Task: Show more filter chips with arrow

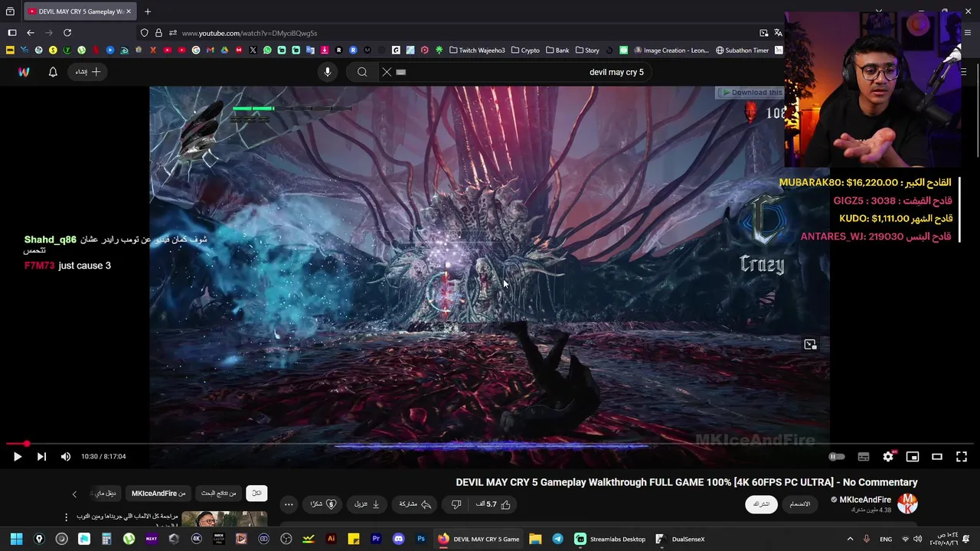Action: click(x=74, y=494)
